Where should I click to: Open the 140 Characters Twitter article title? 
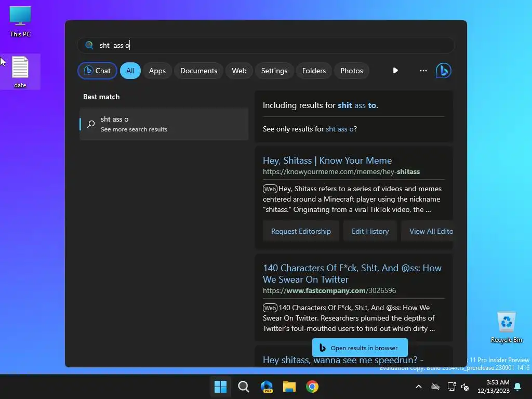tap(352, 273)
